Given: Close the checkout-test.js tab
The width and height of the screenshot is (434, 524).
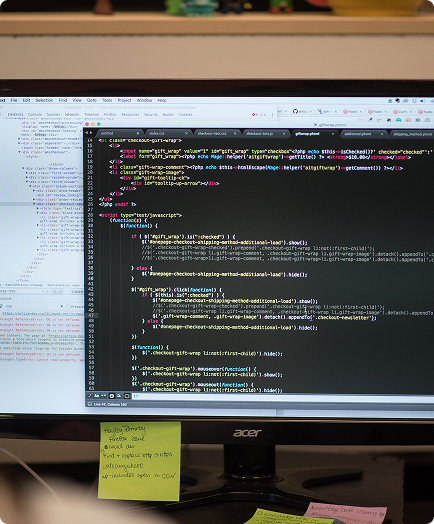Looking at the screenshot, I should tap(284, 134).
